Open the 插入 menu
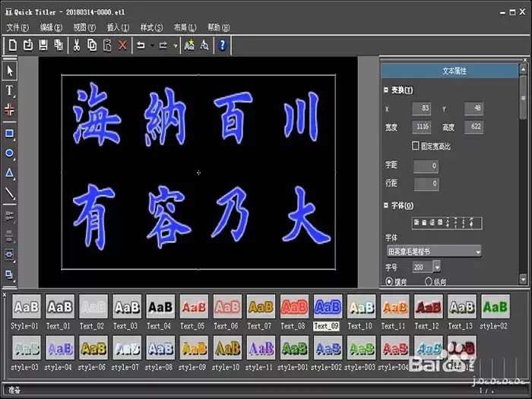The height and width of the screenshot is (399, 532). (x=118, y=27)
